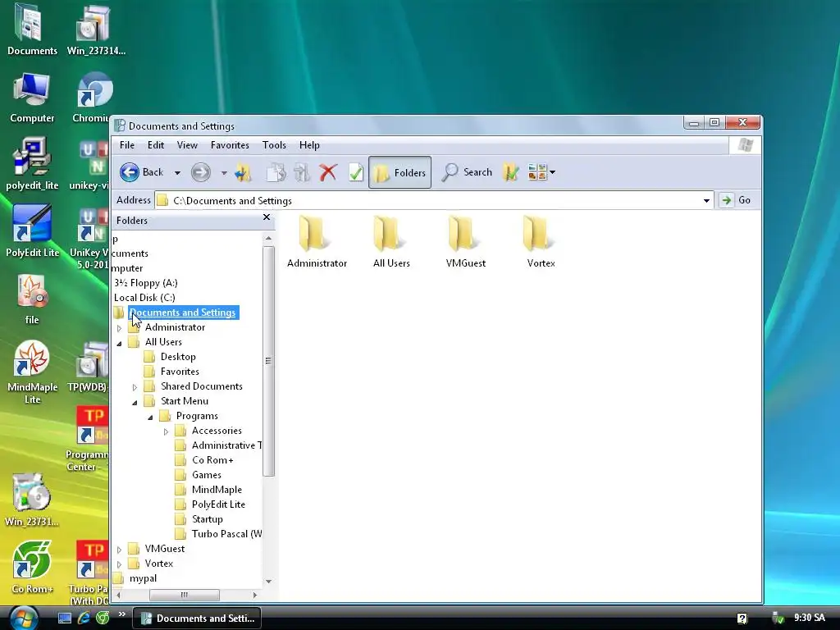Select the Win_237314 desktop icon at top
The image size is (840, 630).
[96, 30]
